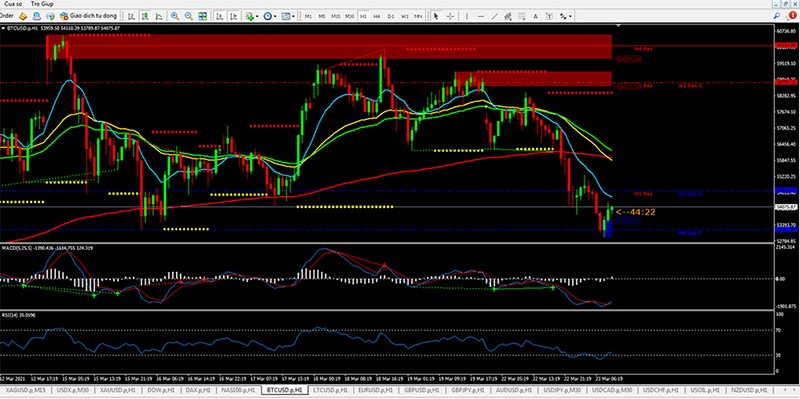The height and width of the screenshot is (399, 800).
Task: Open the globe signal icon
Action: pos(51,16)
